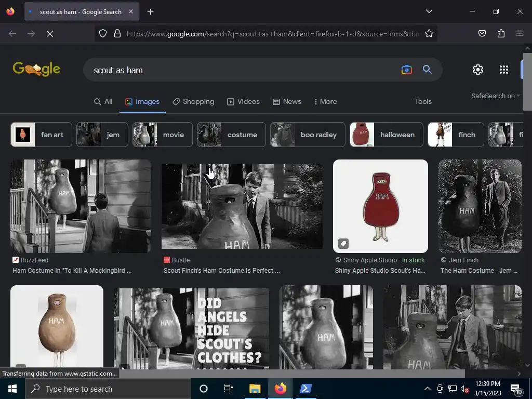This screenshot has width=532, height=399.
Task: Open the Bustle Scout Finch image
Action: pos(242,207)
